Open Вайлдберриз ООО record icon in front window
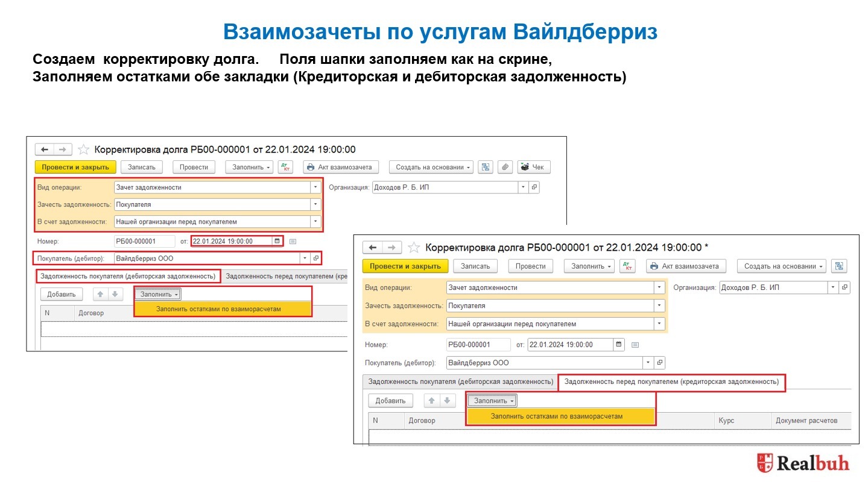This screenshot has width=868, height=484. coord(660,363)
